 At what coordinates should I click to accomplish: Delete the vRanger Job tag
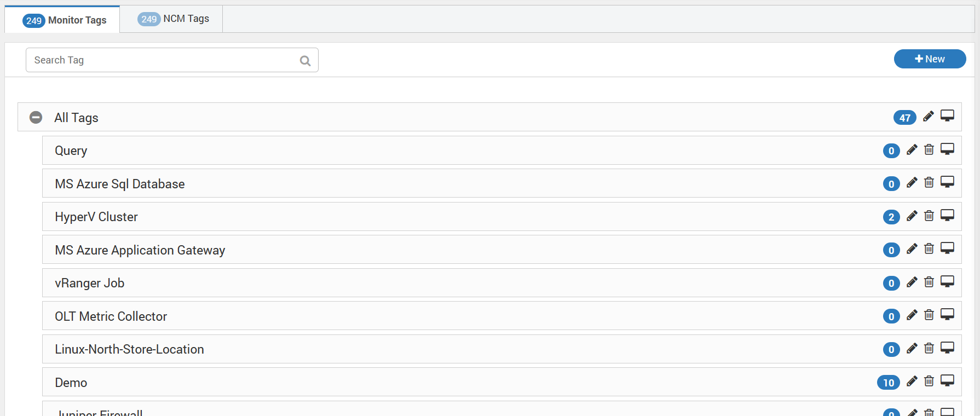pyautogui.click(x=929, y=282)
